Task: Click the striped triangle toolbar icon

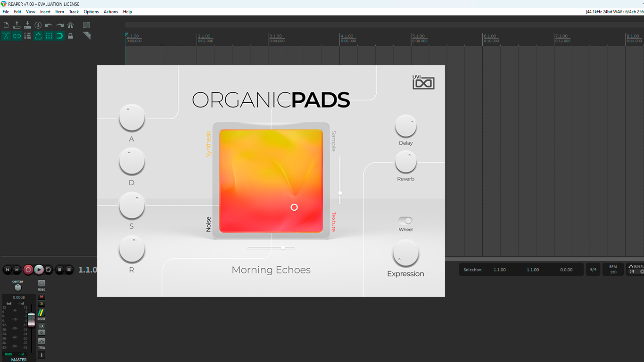Action: click(87, 36)
